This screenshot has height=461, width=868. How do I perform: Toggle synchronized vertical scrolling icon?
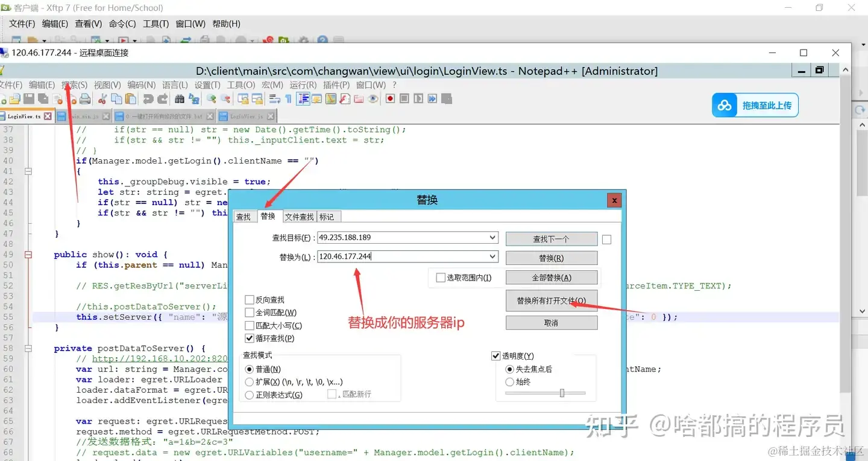[243, 99]
